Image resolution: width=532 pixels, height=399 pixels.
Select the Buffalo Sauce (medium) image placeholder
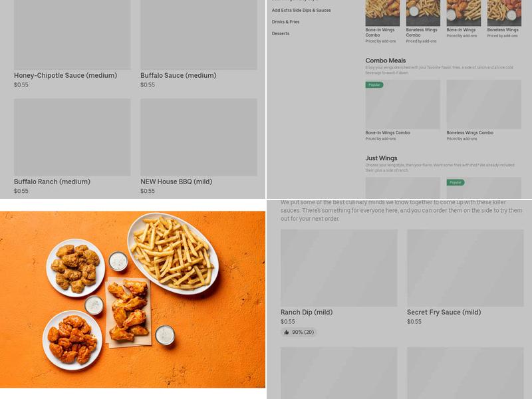point(198,35)
